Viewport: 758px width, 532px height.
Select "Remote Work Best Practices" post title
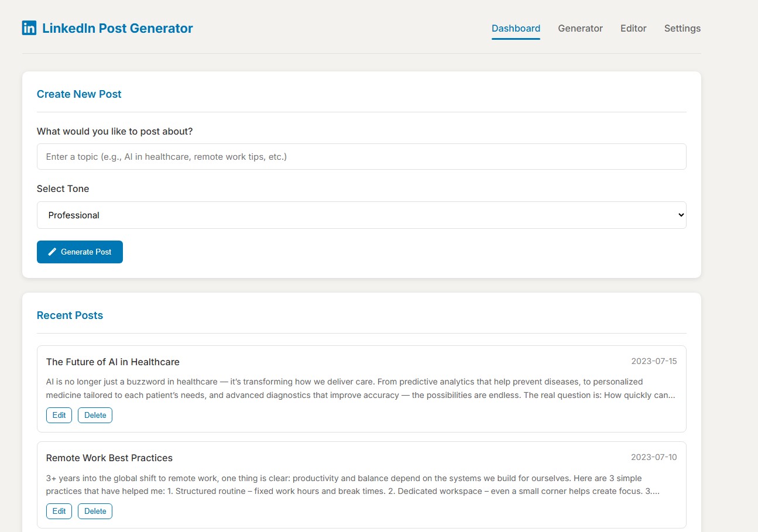(x=109, y=458)
